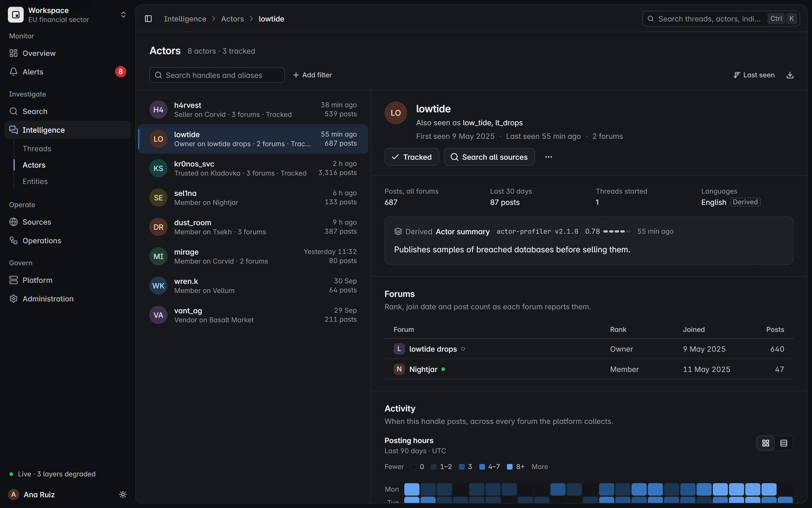812x508 pixels.
Task: Select the vant_ag actor row
Action: tap(253, 315)
